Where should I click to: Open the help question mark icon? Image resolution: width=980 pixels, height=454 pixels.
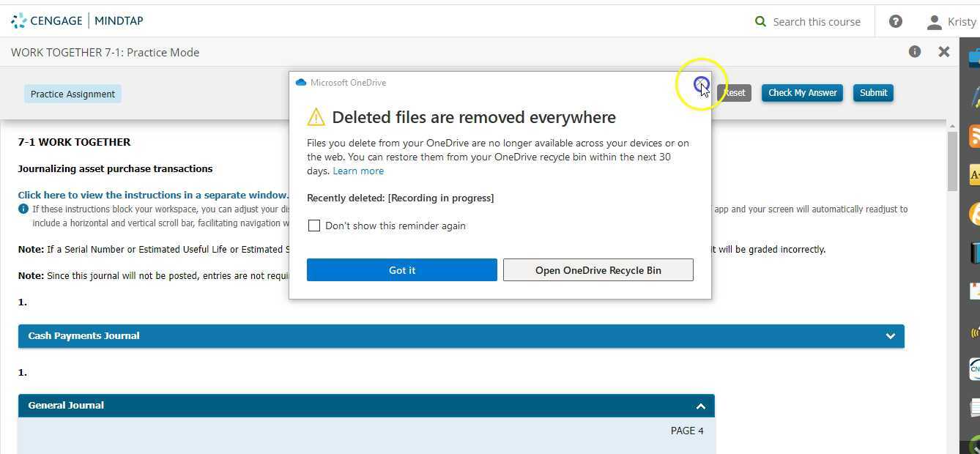point(895,21)
